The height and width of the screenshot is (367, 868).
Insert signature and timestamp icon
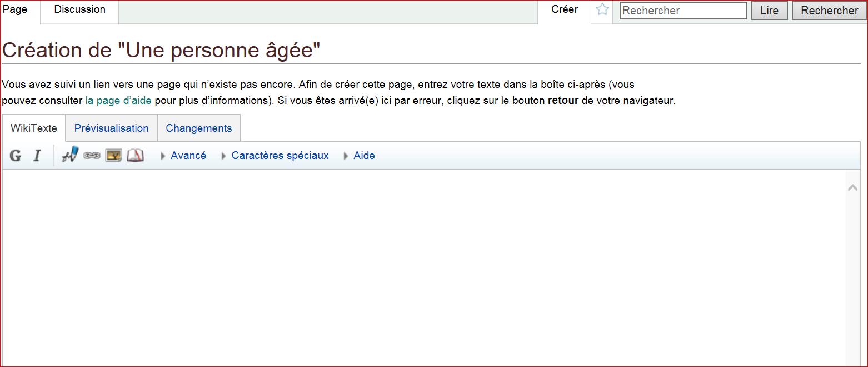coord(70,156)
